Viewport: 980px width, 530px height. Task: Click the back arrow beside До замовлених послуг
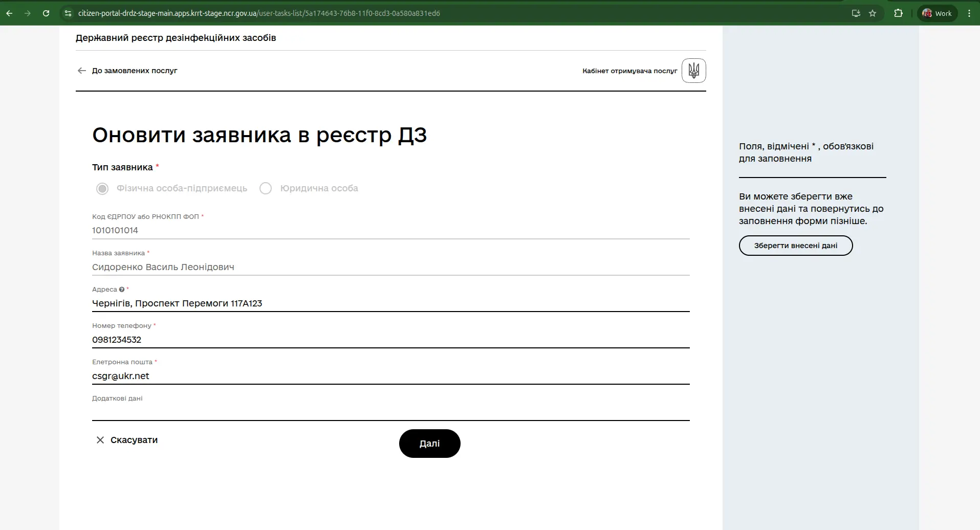click(82, 71)
